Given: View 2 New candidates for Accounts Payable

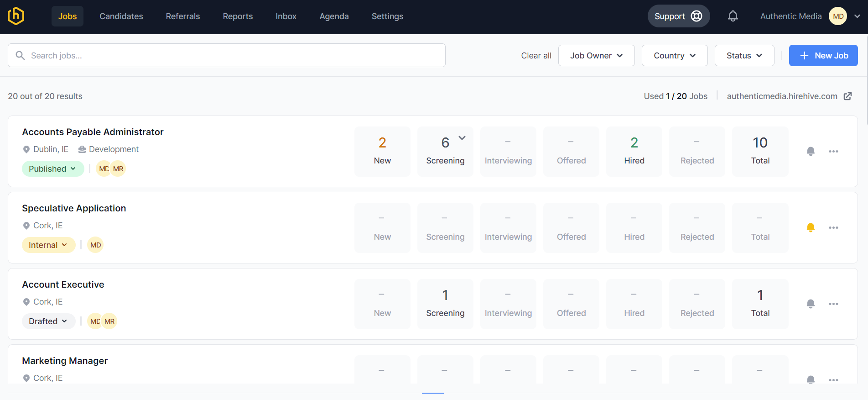Looking at the screenshot, I should click(382, 152).
